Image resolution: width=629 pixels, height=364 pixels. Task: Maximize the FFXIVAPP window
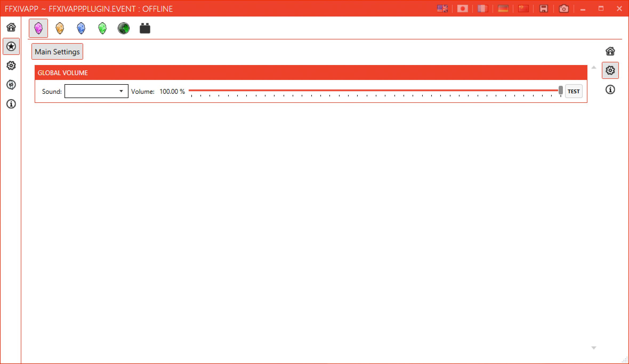click(x=601, y=9)
